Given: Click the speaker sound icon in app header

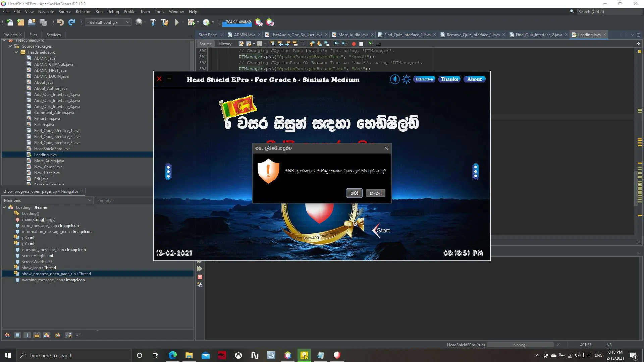Looking at the screenshot, I should tap(395, 79).
